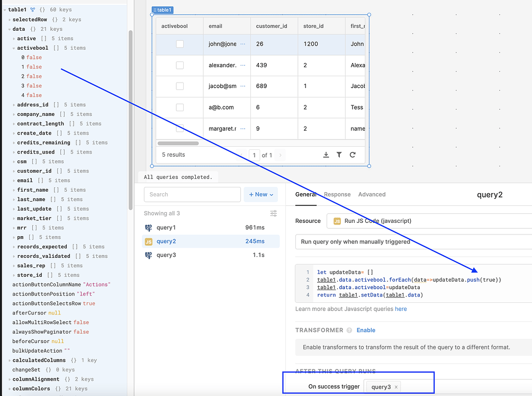Click the query1 database icon
532x396 pixels.
click(x=148, y=228)
